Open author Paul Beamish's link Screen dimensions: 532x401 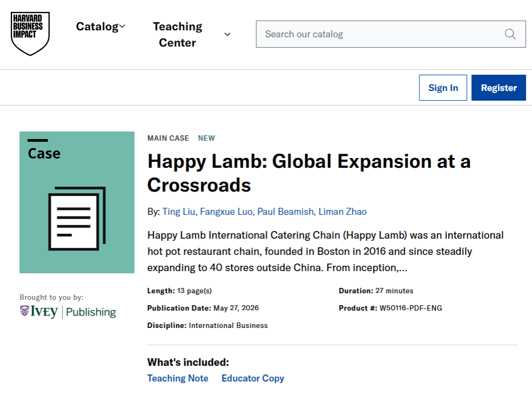coord(285,212)
